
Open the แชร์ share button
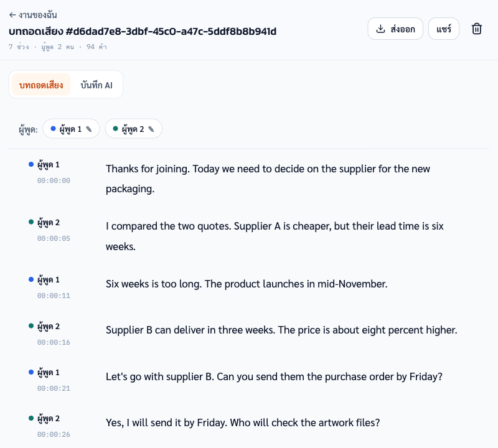(444, 29)
